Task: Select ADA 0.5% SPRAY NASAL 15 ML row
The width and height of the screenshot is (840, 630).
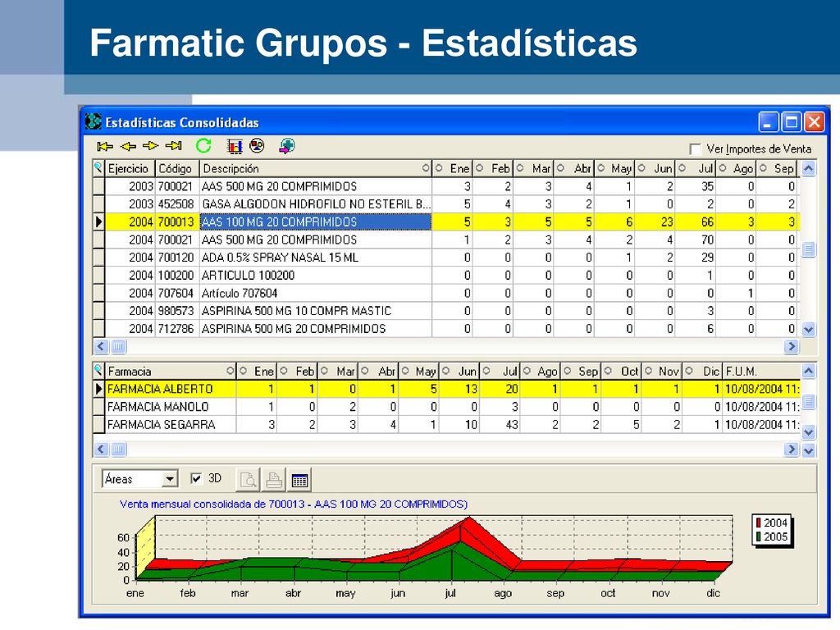Action: (447, 258)
